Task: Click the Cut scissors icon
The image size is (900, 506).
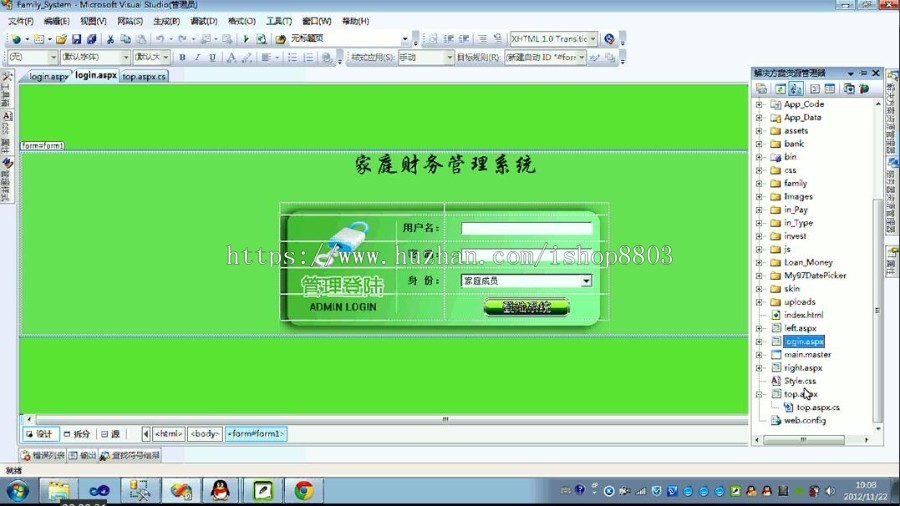Action: (x=110, y=39)
